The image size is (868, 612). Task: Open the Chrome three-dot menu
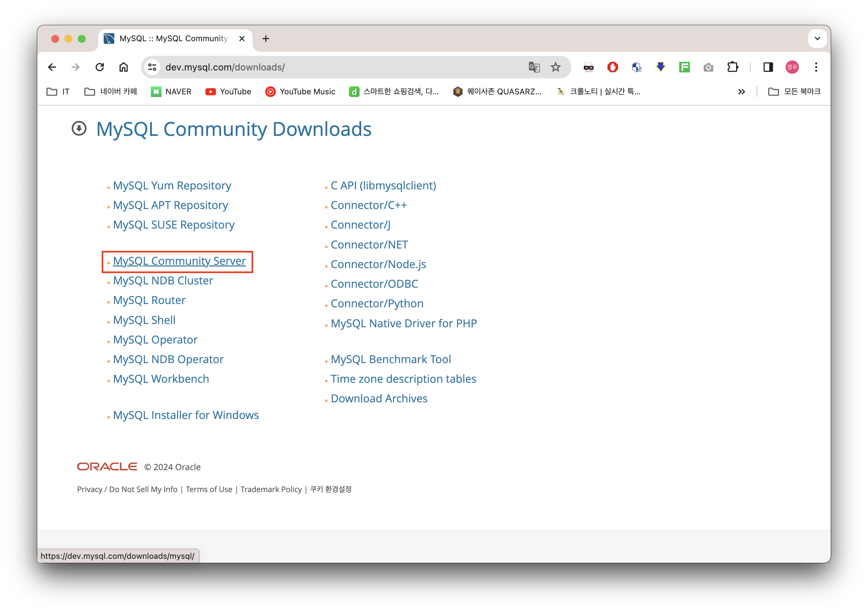click(816, 67)
